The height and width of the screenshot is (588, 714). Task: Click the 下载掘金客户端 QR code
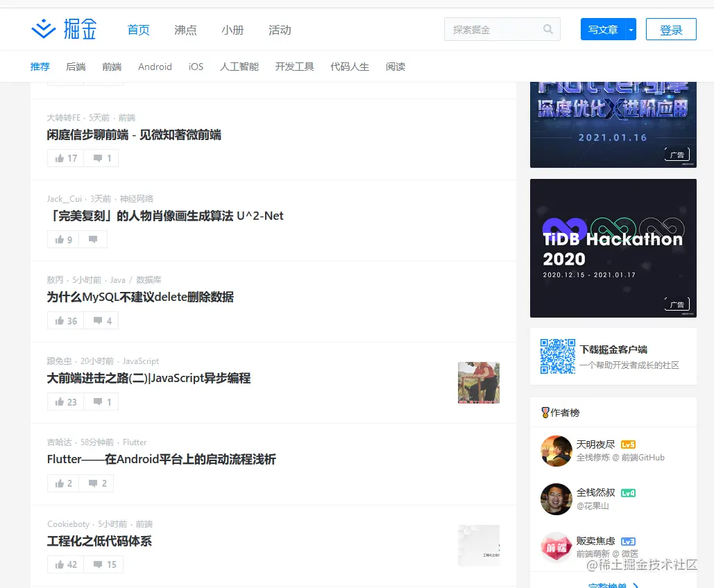click(558, 356)
